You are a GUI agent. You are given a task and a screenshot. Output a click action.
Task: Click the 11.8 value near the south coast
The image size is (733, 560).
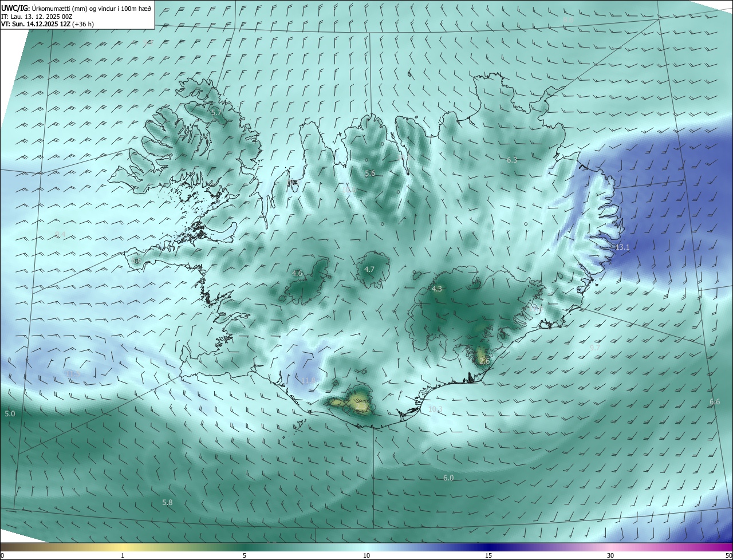309,381
